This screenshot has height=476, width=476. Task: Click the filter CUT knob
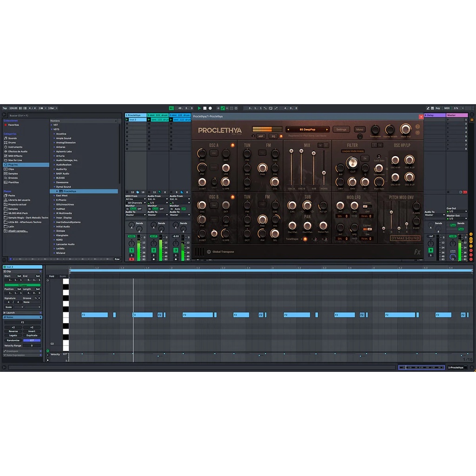pos(352,163)
